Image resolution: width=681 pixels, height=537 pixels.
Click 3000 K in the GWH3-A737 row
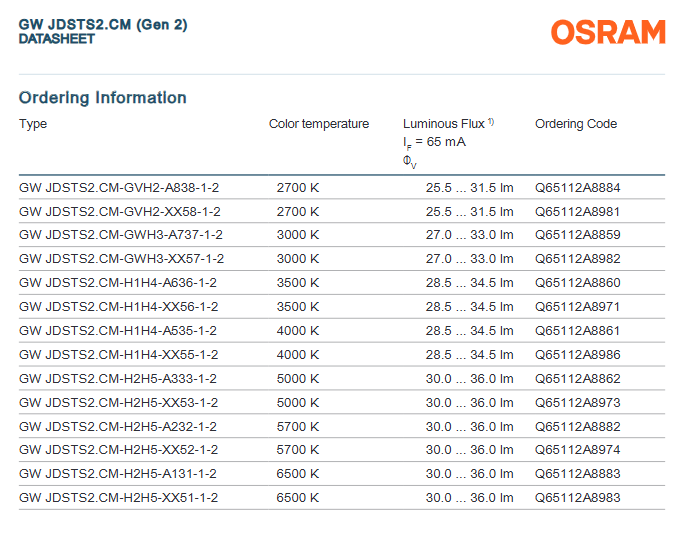pos(298,235)
